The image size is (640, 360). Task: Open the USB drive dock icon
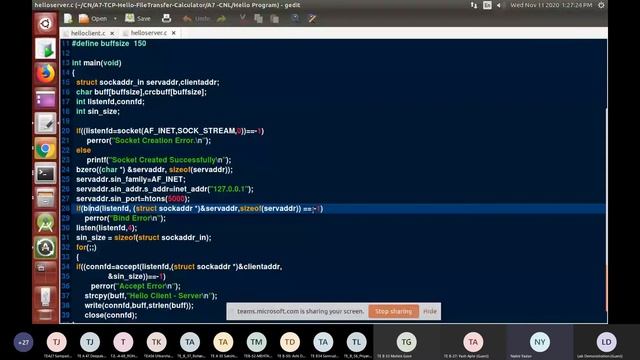pyautogui.click(x=45, y=297)
